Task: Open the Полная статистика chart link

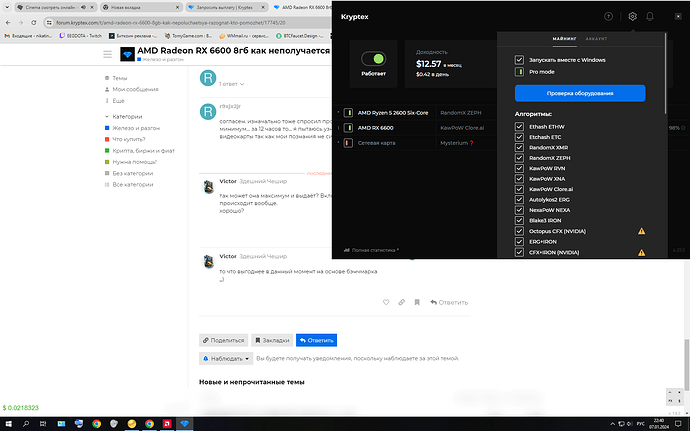Action: 371,250
